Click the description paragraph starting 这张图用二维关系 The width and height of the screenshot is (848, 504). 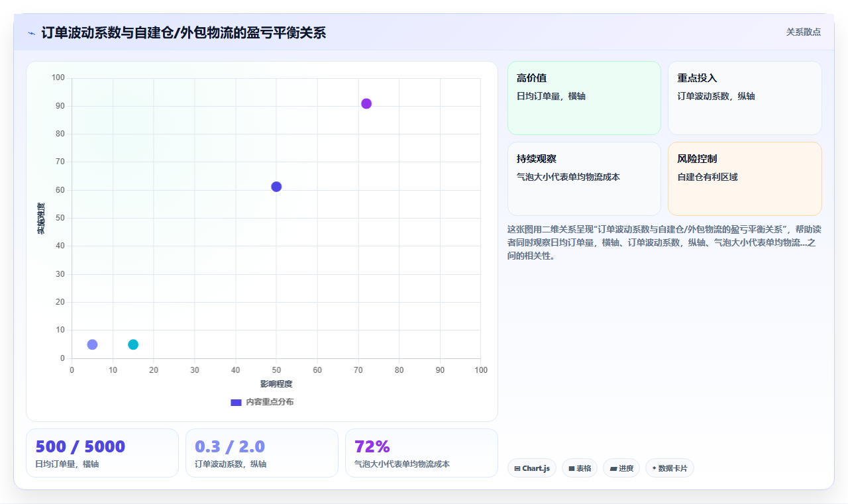pos(664,242)
